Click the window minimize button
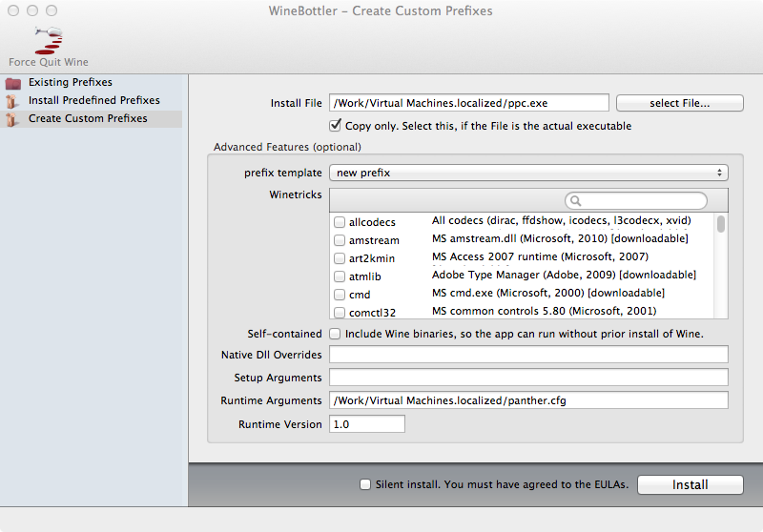Viewport: 763px width, 532px height. [32, 10]
